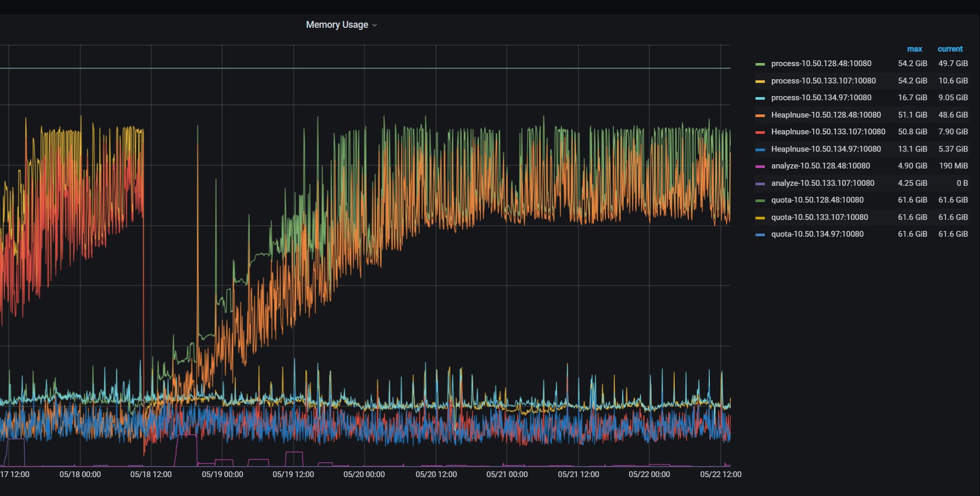
Task: Sort legend by the current column header
Action: click(x=950, y=49)
